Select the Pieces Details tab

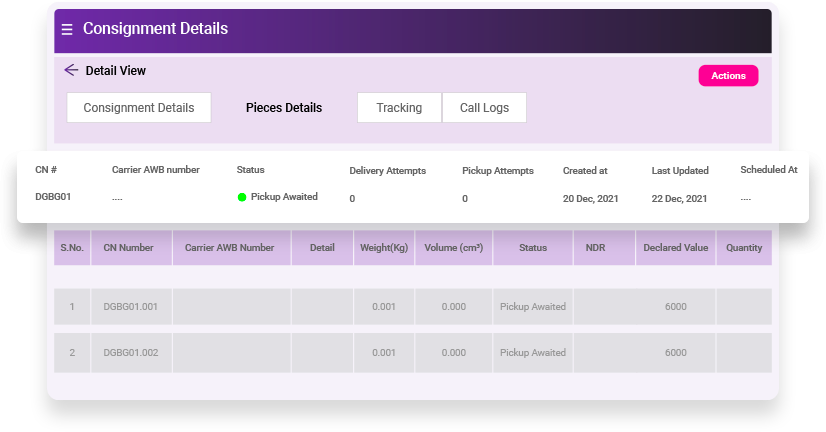pyautogui.click(x=284, y=107)
